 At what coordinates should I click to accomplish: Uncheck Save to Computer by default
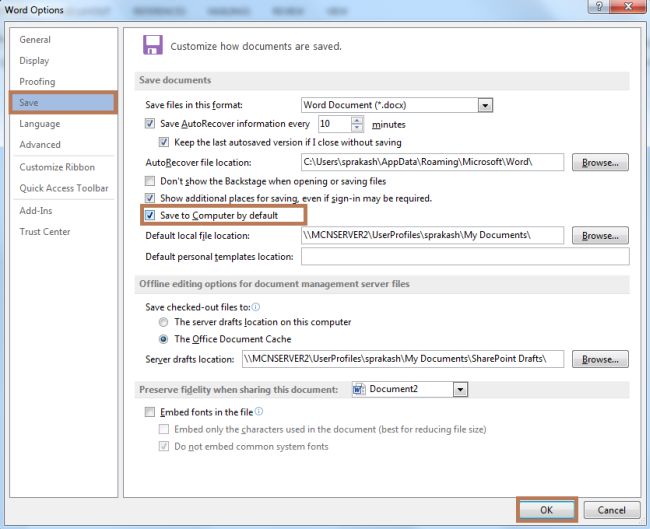click(x=150, y=215)
